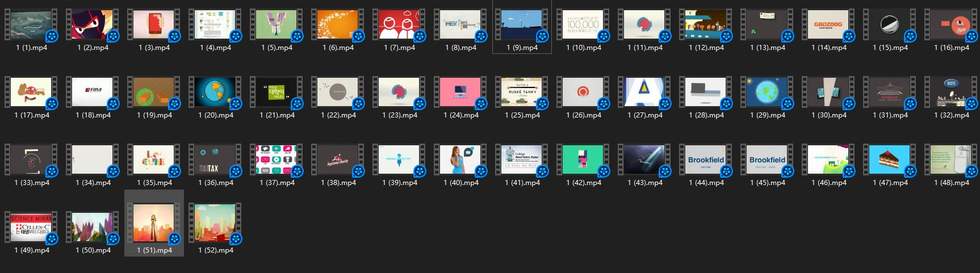Click the TAX video thumbnail 1 (36).mp4
Screen dimensions: 980x273
[x=215, y=159]
